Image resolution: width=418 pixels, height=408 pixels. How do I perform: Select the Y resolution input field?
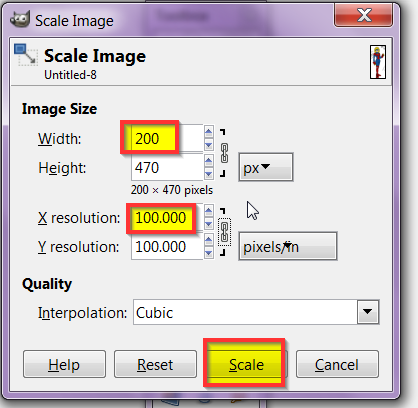pyautogui.click(x=167, y=247)
